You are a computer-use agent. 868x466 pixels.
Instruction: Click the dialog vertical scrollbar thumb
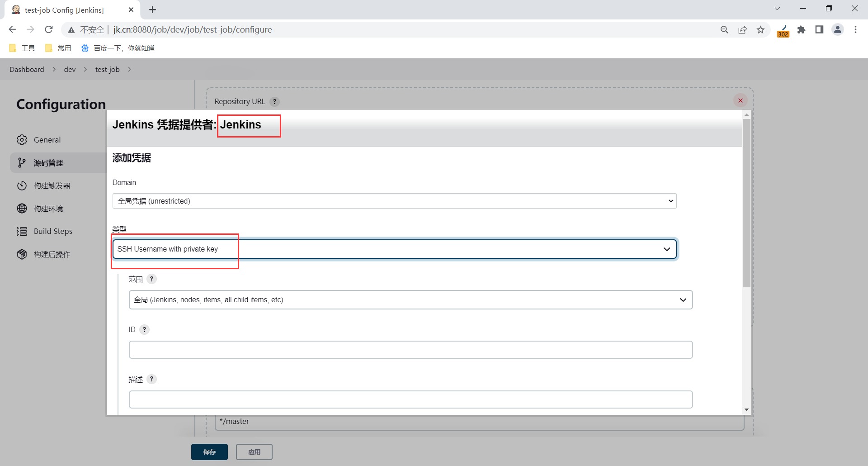tap(746, 203)
